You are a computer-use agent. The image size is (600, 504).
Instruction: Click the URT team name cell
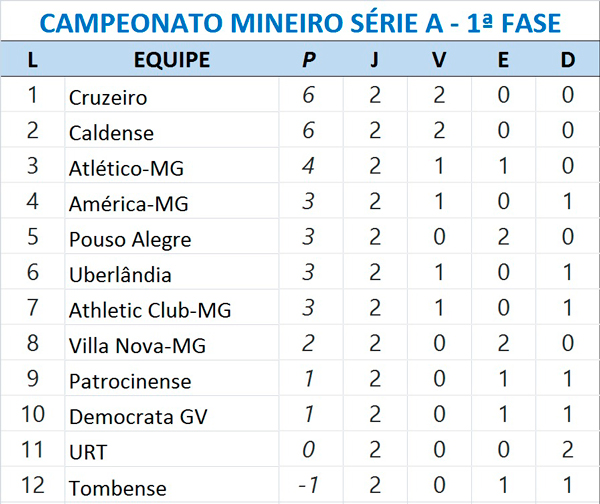click(x=87, y=453)
